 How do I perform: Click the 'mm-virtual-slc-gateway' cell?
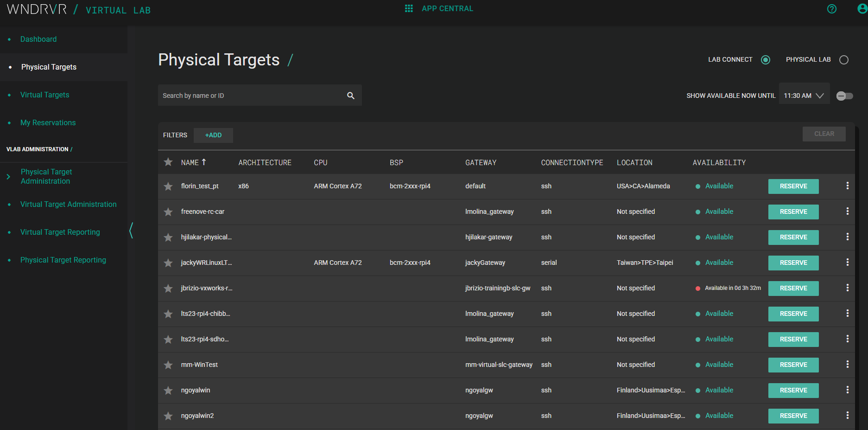[499, 365]
